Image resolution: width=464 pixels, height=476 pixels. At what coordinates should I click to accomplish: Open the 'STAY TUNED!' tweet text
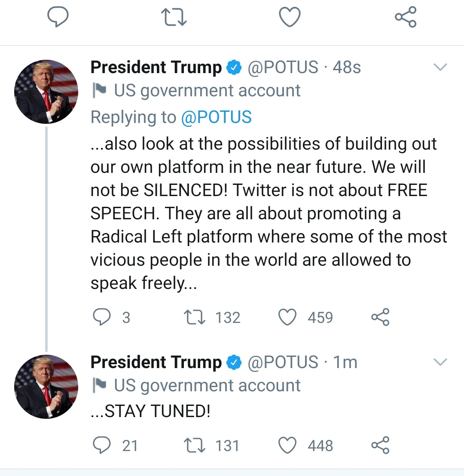[x=150, y=411]
